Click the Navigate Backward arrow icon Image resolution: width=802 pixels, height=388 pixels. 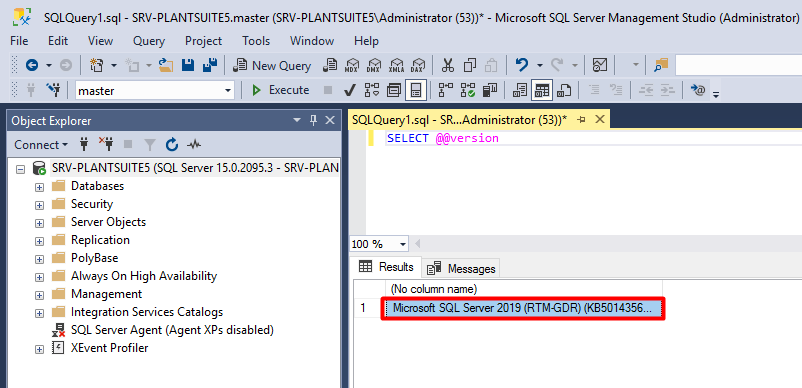pyautogui.click(x=32, y=65)
